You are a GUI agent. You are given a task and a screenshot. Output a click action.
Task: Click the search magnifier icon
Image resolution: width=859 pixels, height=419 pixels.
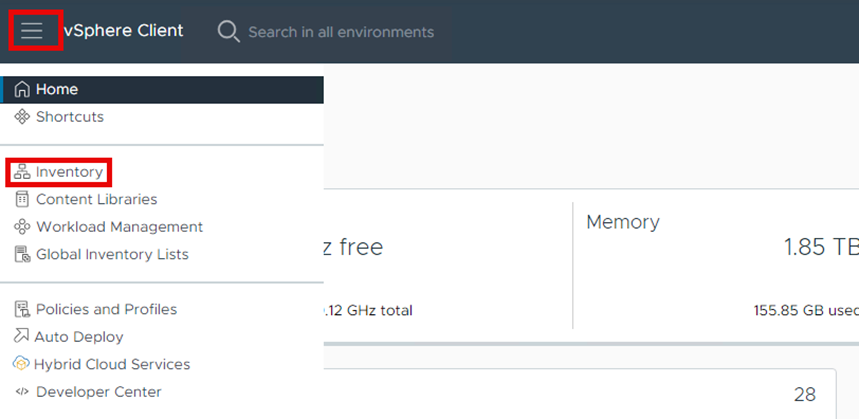click(228, 32)
